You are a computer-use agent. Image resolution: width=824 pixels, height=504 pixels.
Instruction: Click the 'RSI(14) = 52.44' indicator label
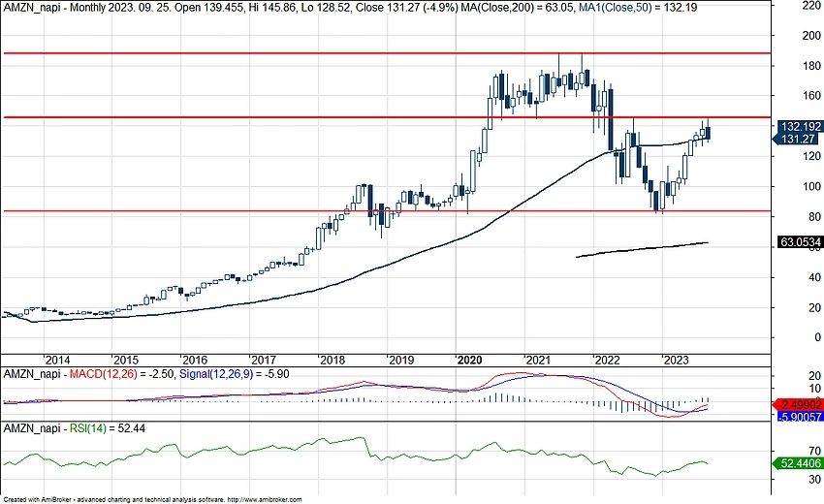click(108, 428)
